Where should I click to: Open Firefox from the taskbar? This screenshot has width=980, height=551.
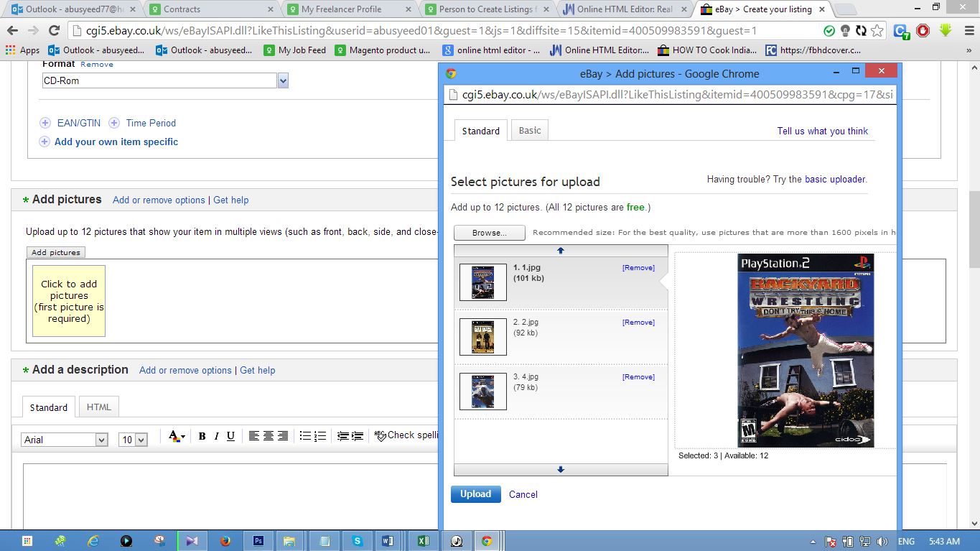pyautogui.click(x=225, y=541)
